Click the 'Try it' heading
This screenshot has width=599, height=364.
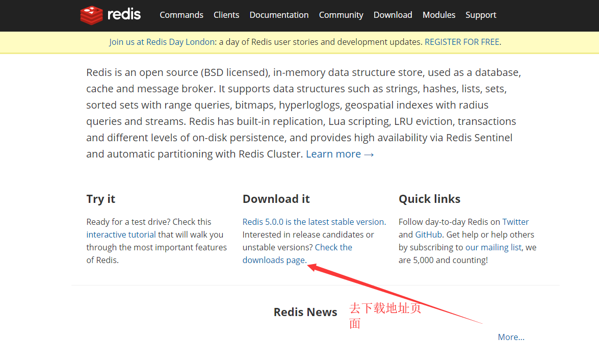point(101,199)
